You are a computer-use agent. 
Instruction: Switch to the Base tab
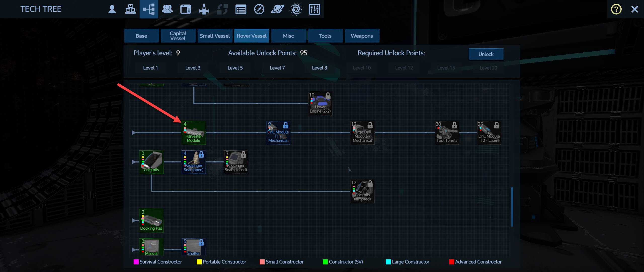[141, 36]
